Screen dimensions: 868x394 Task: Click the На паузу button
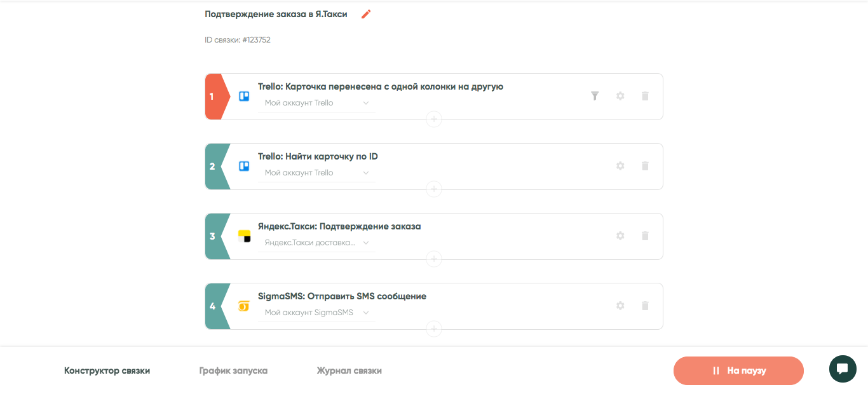click(738, 370)
